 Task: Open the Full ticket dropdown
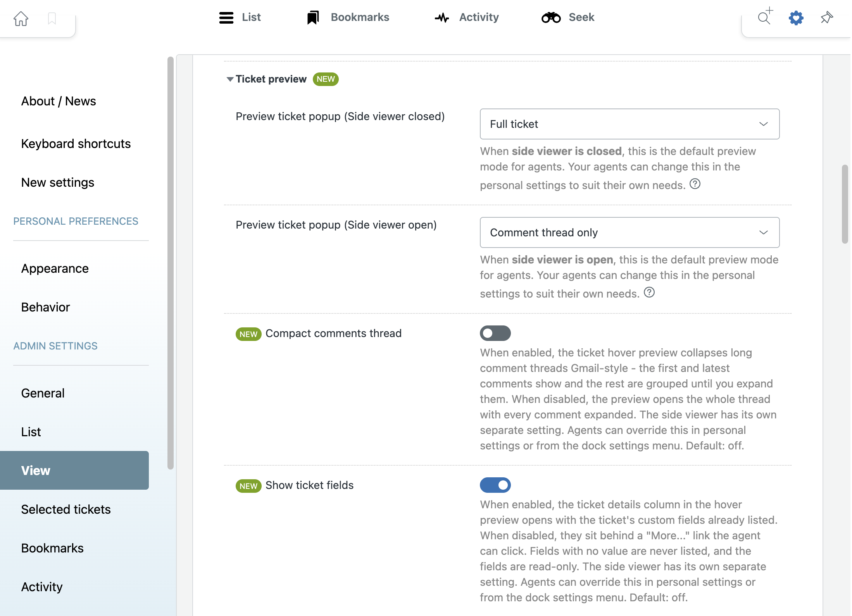(630, 124)
